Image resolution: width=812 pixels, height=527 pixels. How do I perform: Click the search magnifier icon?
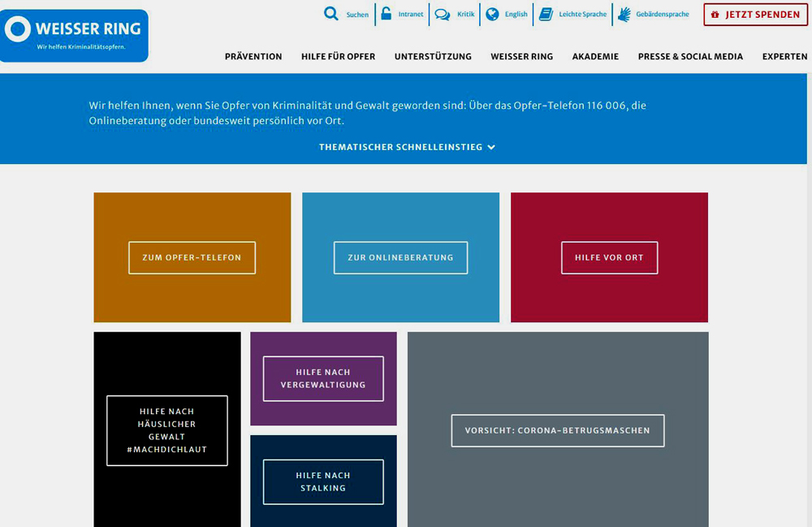click(330, 14)
